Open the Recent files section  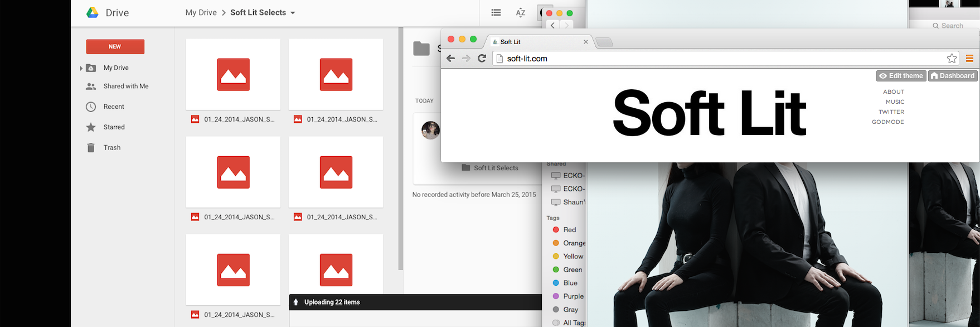[x=114, y=107]
